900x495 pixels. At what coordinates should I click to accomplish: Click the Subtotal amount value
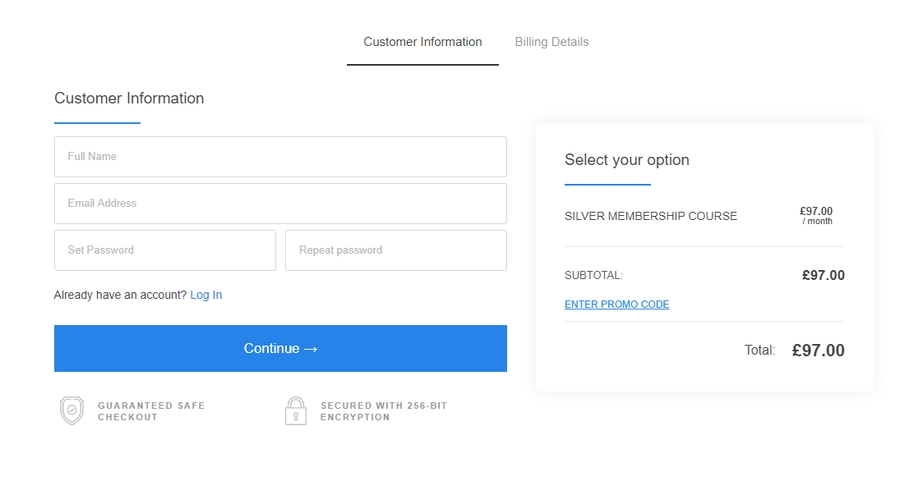click(x=823, y=275)
